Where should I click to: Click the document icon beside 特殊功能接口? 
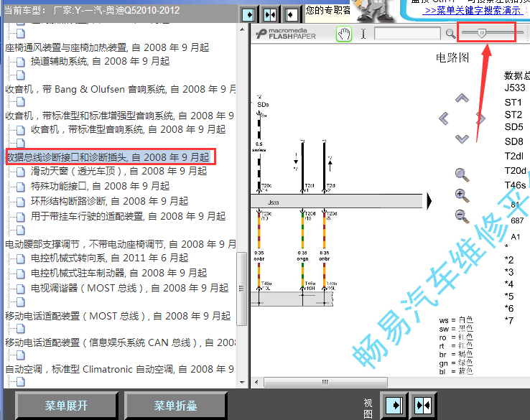21,187
